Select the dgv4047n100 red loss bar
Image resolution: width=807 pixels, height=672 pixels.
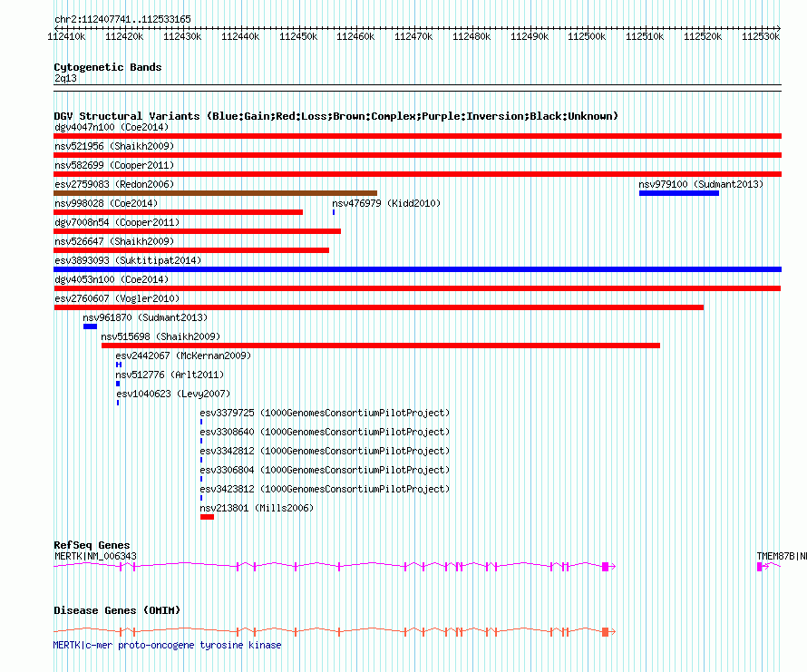pyautogui.click(x=417, y=136)
